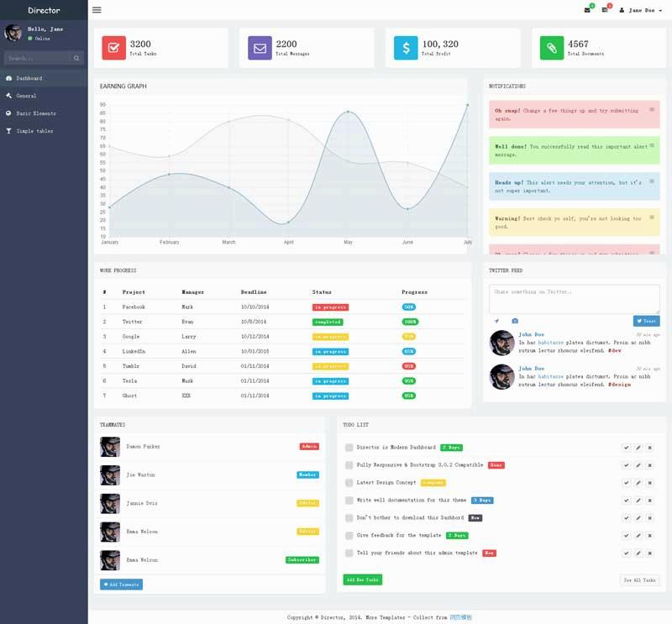Screen dimensions: 672x624
Task: Delete the Give feedback for the template task
Action: (649, 536)
